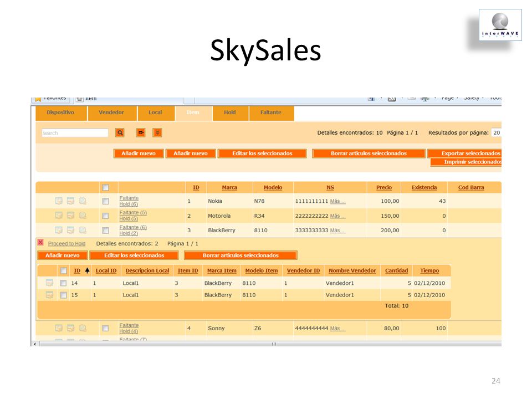The height and width of the screenshot is (399, 532).
Task: Switch to the Vendedor tab
Action: pyautogui.click(x=111, y=113)
